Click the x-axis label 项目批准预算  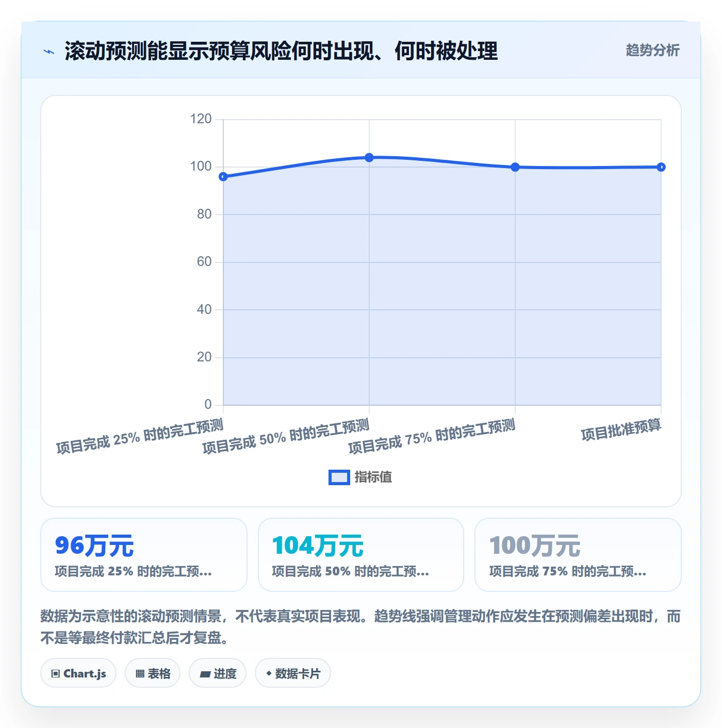621,430
